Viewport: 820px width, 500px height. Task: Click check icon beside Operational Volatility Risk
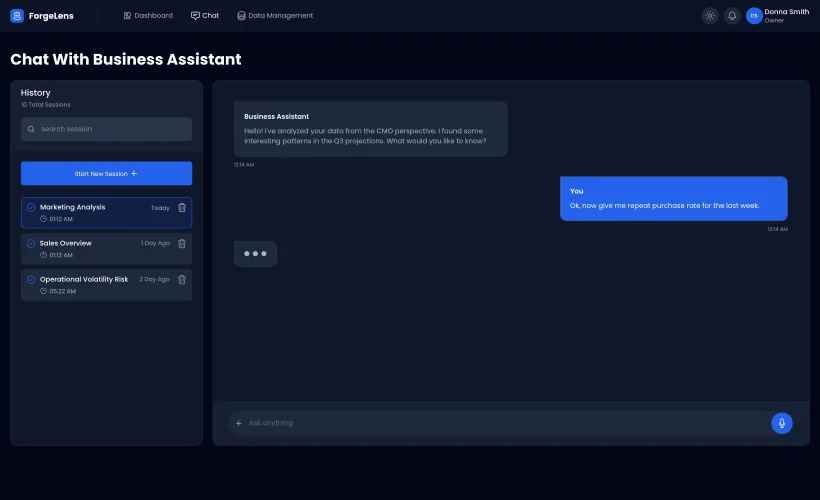pyautogui.click(x=31, y=279)
